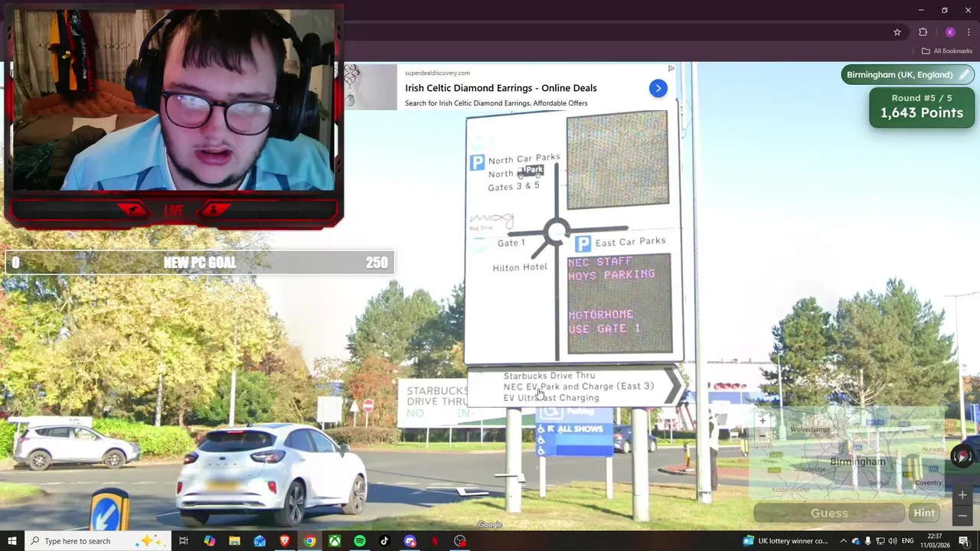Click the Google logo on the street view
This screenshot has height=551, width=980.
click(490, 525)
